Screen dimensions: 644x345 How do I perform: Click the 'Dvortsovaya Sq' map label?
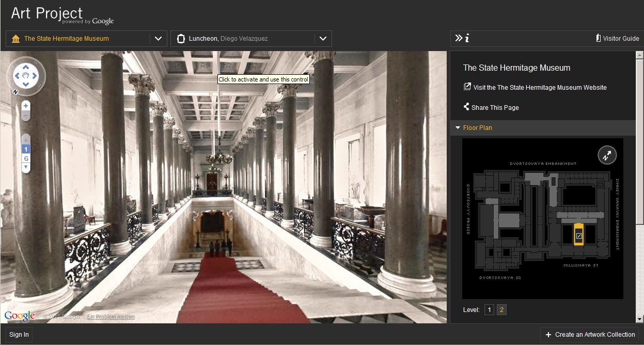(x=500, y=277)
